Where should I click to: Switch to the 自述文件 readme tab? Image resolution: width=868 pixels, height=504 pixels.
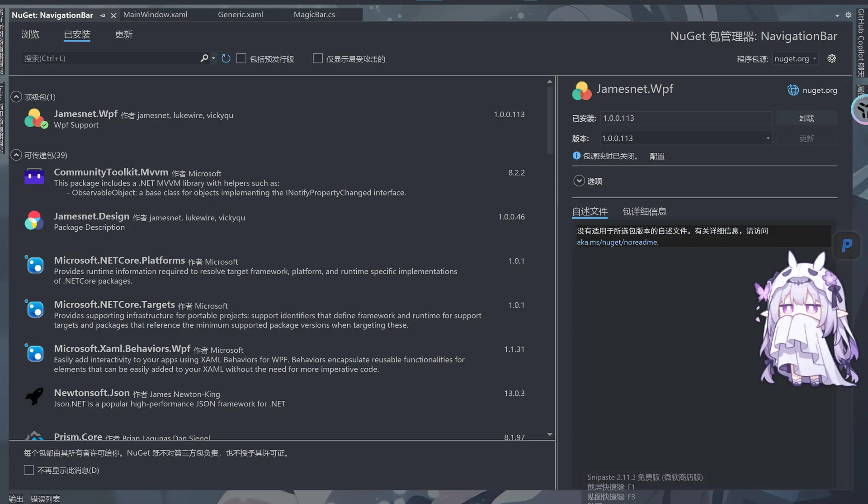pos(590,211)
